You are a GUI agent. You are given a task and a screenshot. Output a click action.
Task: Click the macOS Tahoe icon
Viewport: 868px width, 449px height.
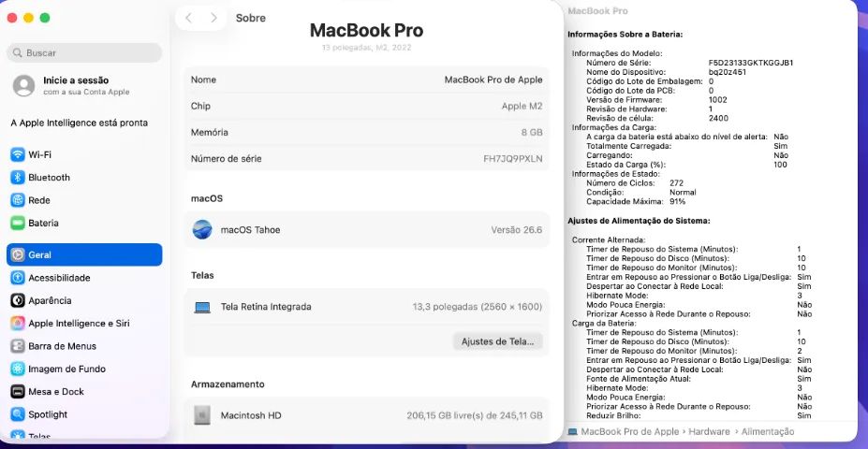(x=202, y=229)
